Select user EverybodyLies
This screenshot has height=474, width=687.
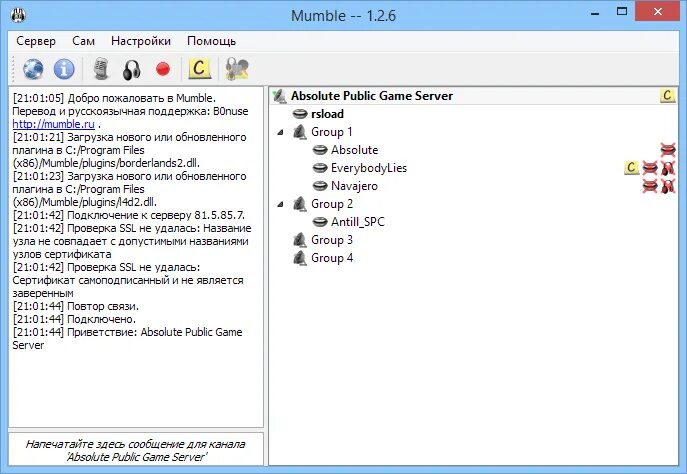pyautogui.click(x=369, y=168)
